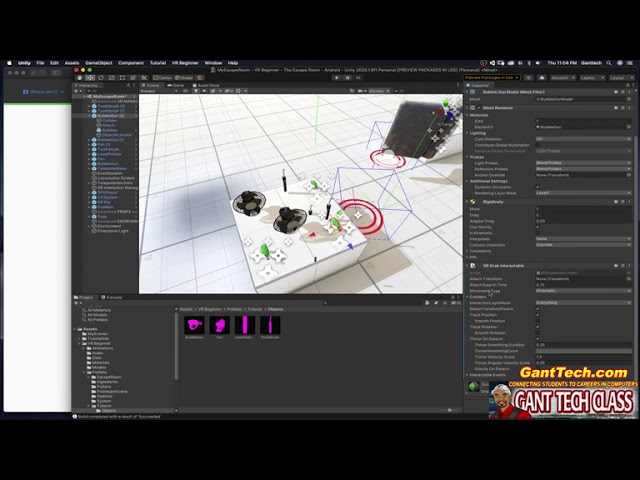Click the Hierarchy panel lock icon
The image size is (640, 480).
128,85
